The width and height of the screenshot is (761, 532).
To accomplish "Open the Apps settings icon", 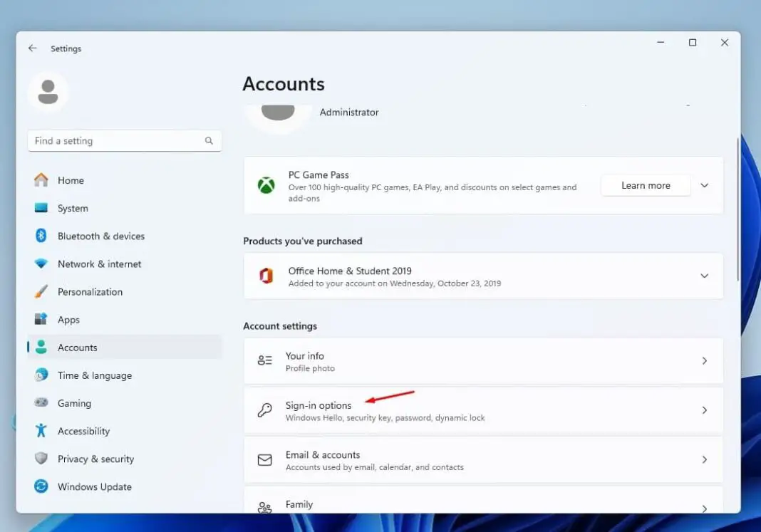I will [43, 319].
